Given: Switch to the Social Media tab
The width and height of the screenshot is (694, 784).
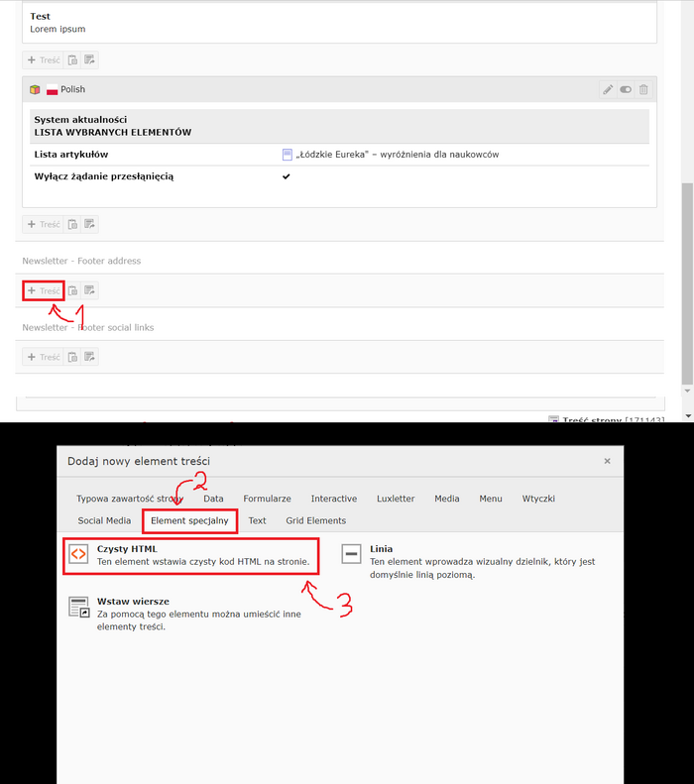Looking at the screenshot, I should tap(104, 520).
